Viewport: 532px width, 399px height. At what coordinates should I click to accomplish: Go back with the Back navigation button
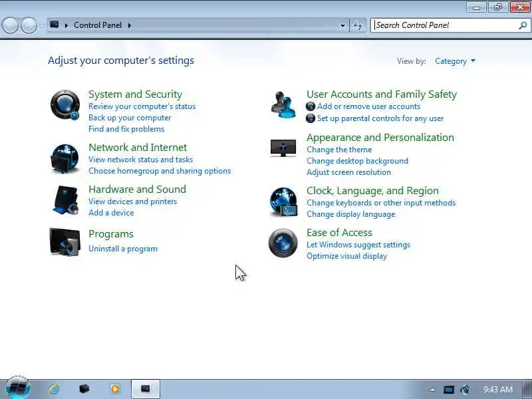pyautogui.click(x=10, y=25)
